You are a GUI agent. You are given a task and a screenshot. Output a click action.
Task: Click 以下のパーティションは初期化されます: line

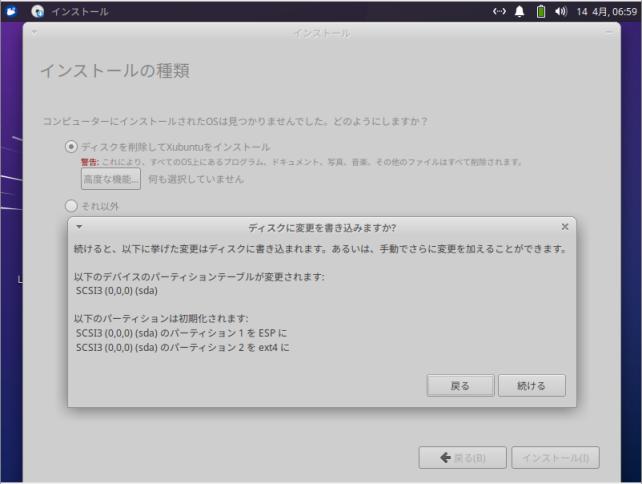161,319
